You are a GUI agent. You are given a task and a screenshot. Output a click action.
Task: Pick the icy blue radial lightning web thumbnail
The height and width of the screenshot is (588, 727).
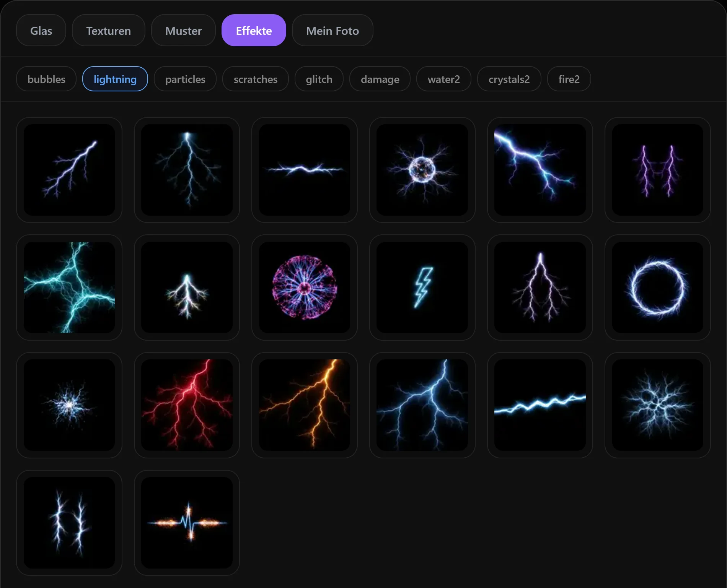click(x=658, y=405)
